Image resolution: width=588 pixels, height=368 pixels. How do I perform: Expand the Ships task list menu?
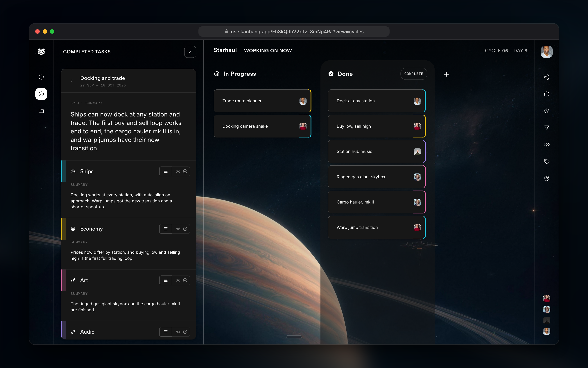coord(165,171)
